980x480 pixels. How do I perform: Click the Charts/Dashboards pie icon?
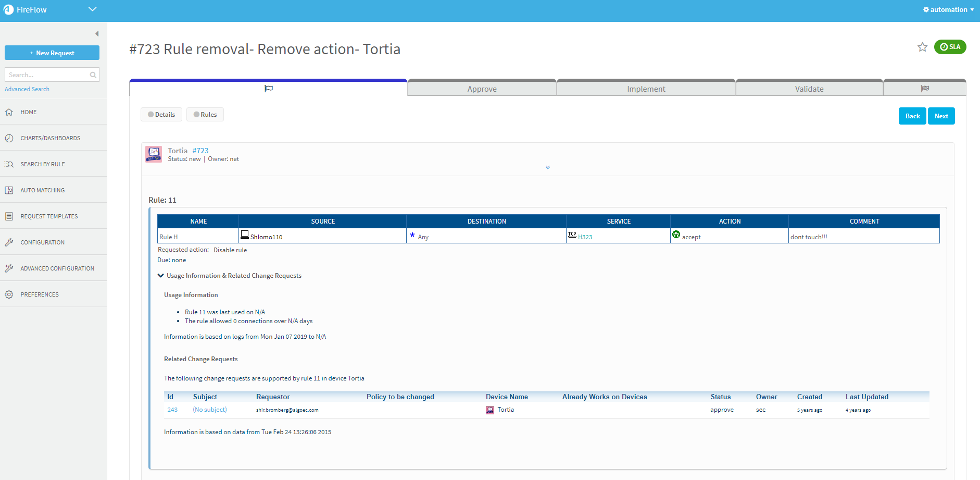(9, 138)
